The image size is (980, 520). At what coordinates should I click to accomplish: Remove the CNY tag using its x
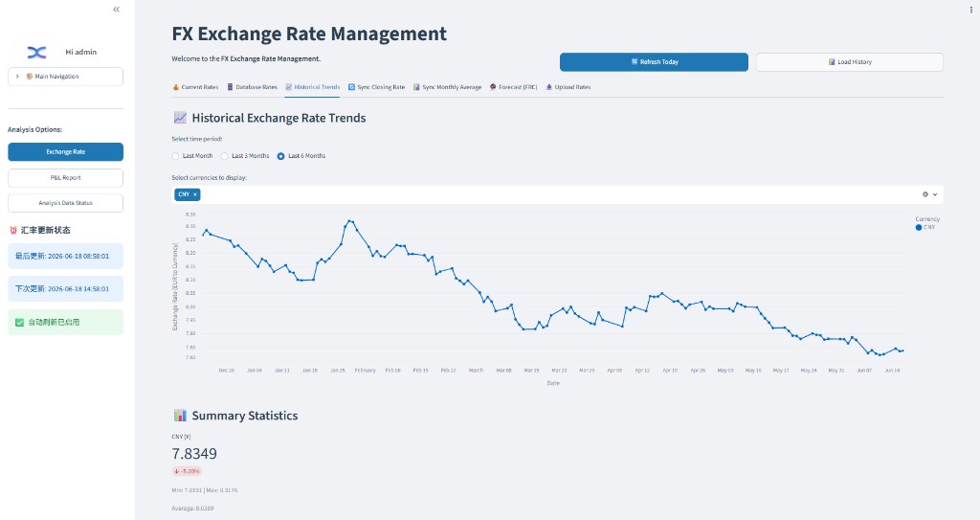[195, 194]
